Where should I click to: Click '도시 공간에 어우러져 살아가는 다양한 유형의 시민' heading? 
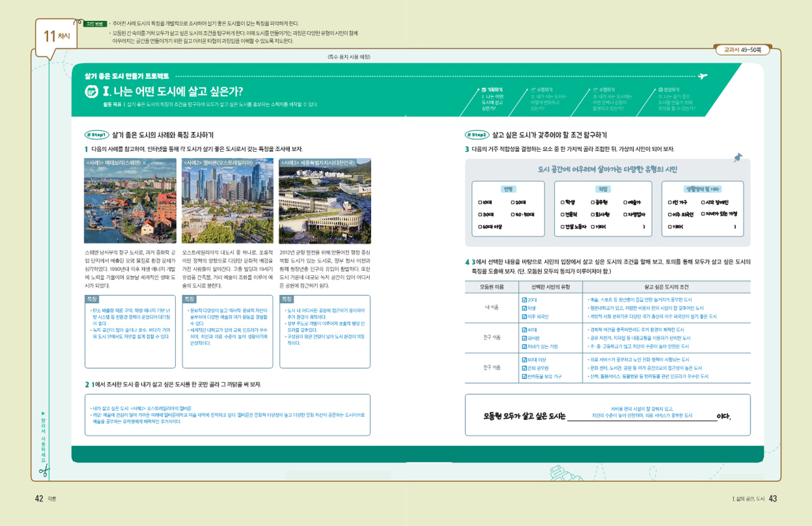(x=607, y=169)
